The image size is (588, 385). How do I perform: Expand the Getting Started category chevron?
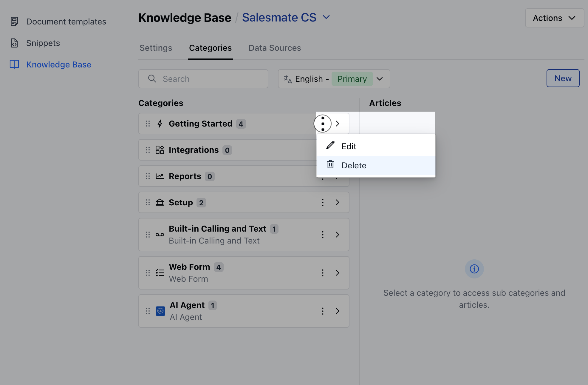338,124
